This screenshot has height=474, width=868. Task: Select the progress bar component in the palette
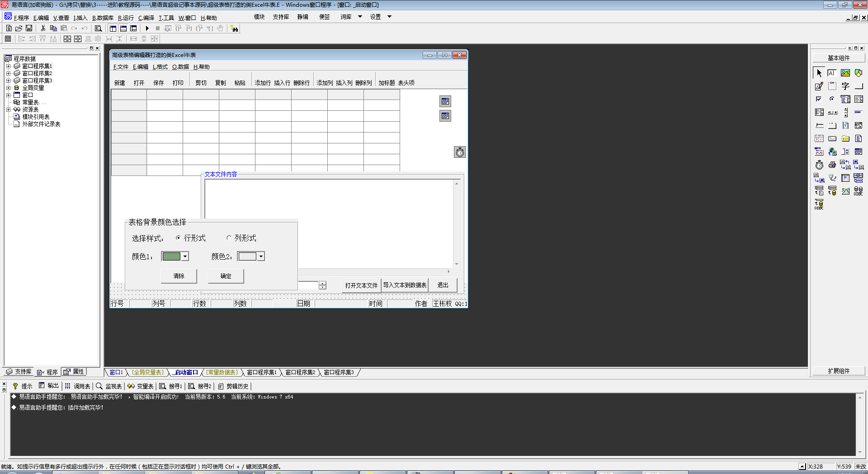click(859, 112)
